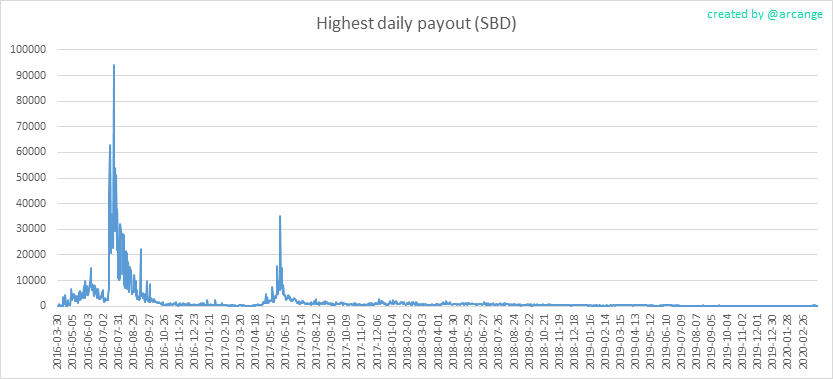The width and height of the screenshot is (833, 379).
Task: Click the x-axis date '2020-02-26'
Action: click(804, 341)
